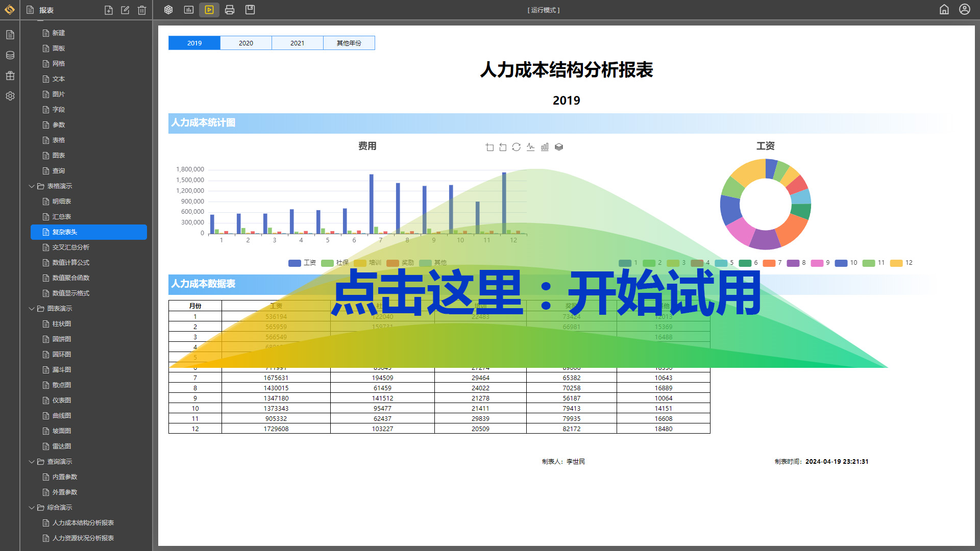Click the edit report pencil icon

point(125,10)
